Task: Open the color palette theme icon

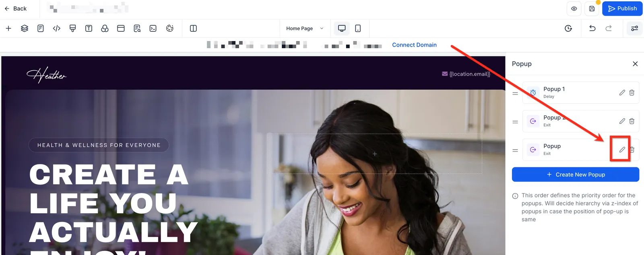Action: coord(170,28)
